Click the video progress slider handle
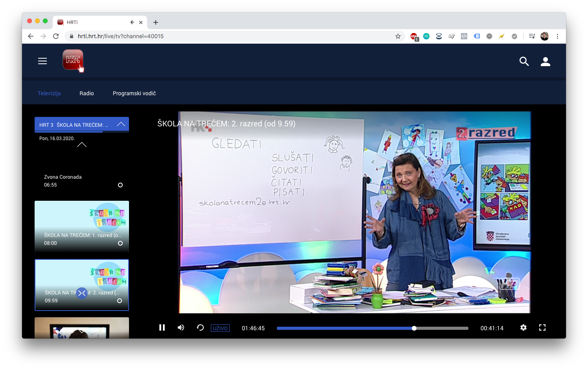This screenshot has width=588, height=370. pyautogui.click(x=414, y=328)
